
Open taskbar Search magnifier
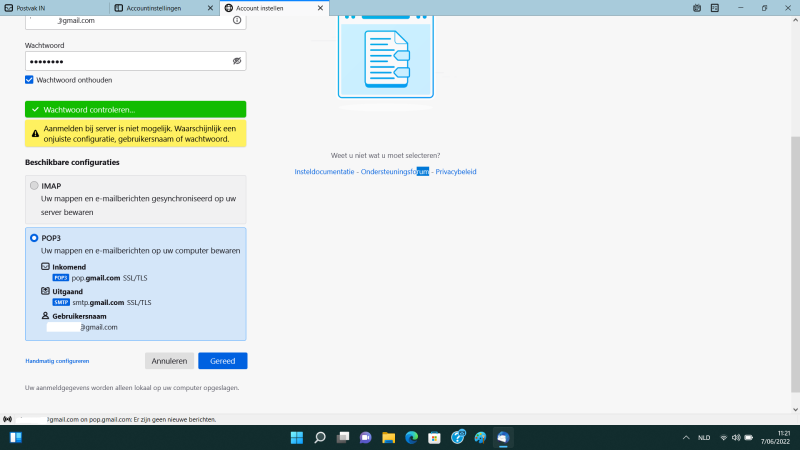tap(320, 438)
